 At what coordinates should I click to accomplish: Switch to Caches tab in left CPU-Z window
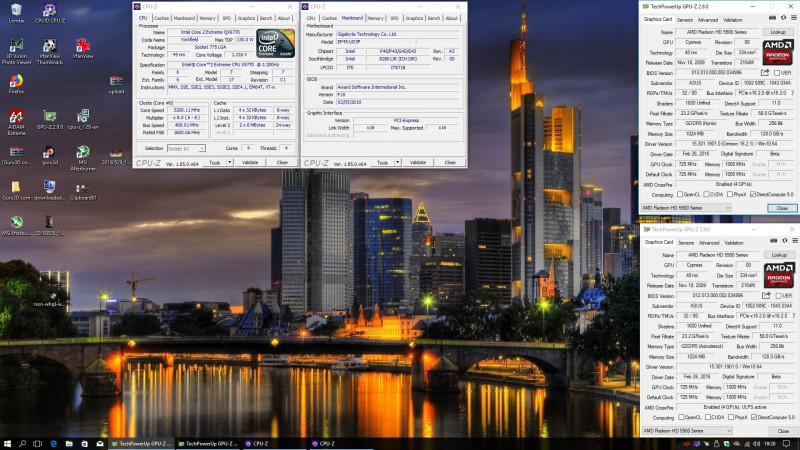[161, 18]
